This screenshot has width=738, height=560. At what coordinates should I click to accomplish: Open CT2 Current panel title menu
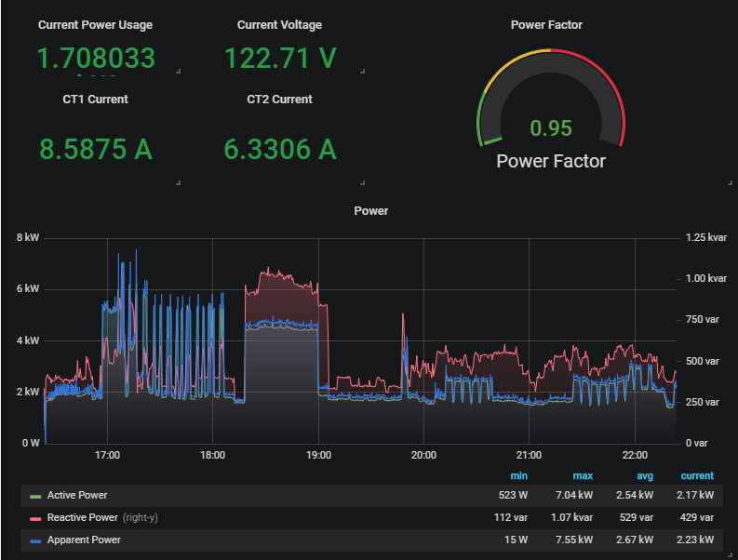pyautogui.click(x=279, y=99)
